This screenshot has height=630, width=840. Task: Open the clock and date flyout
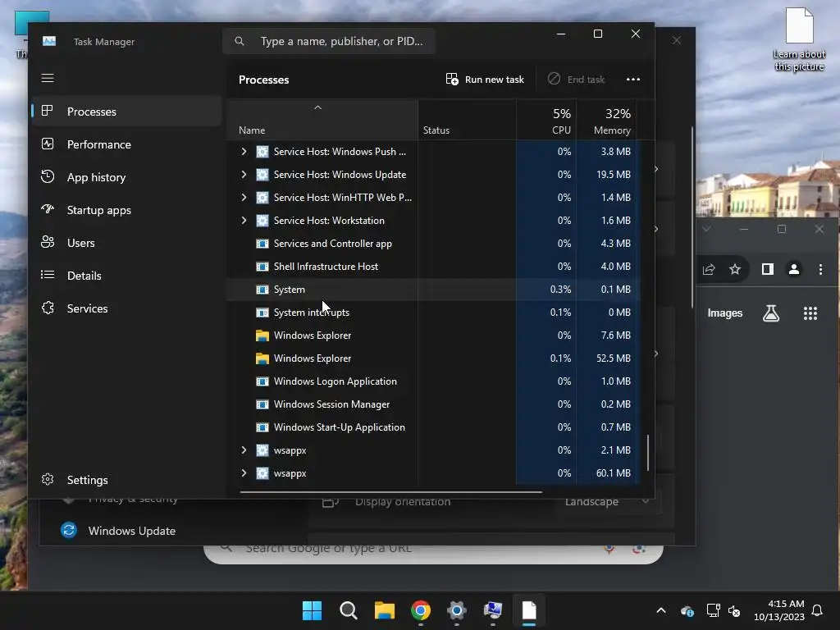click(779, 610)
